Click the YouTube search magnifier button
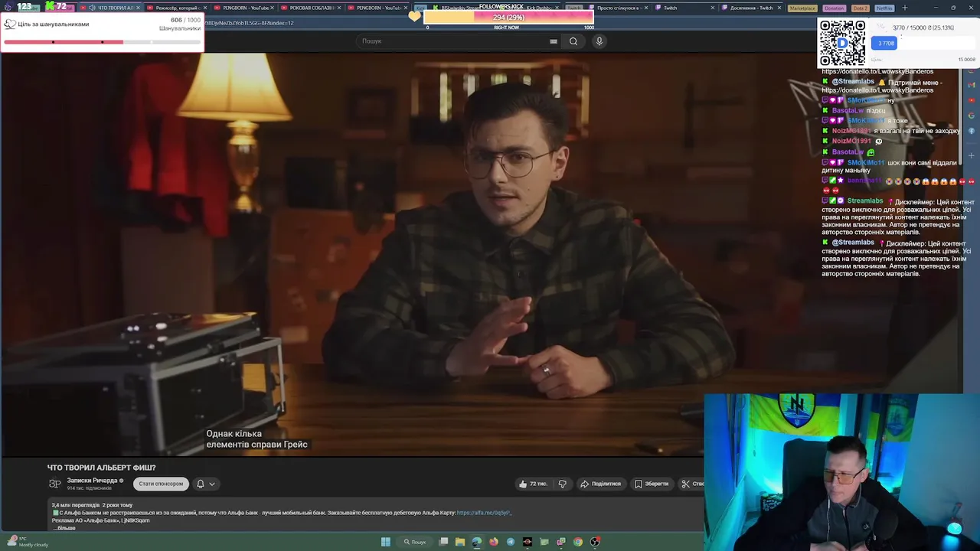 coord(573,41)
